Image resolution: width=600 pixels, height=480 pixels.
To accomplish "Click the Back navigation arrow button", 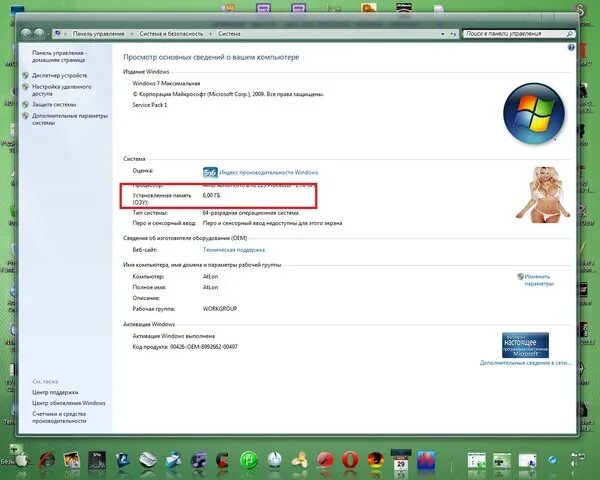I will (x=26, y=34).
